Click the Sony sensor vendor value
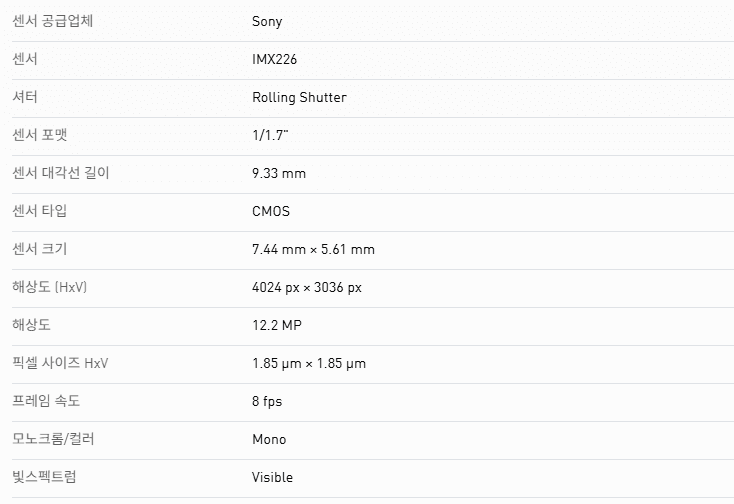Screen dimensions: 734x504 click(267, 21)
